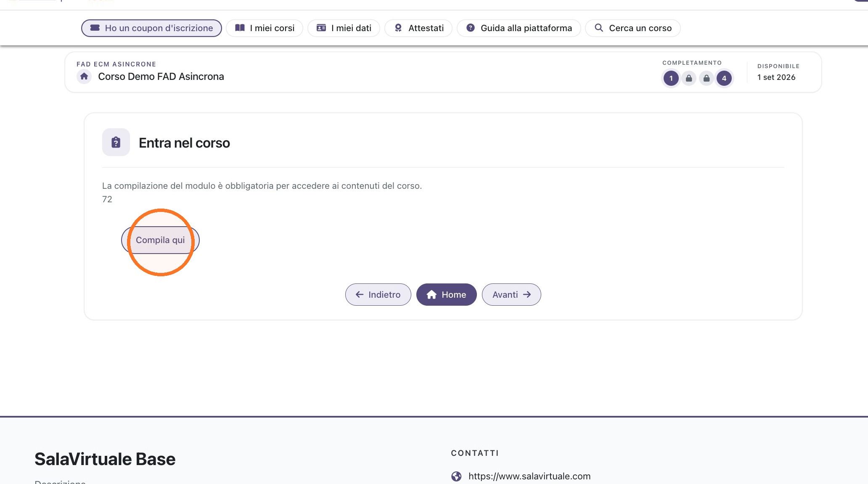This screenshot has width=868, height=484.
Task: Click the "Compila qui" button
Action: (x=160, y=240)
